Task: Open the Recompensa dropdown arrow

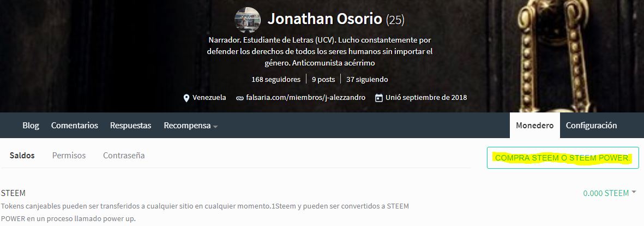Action: coord(215,127)
